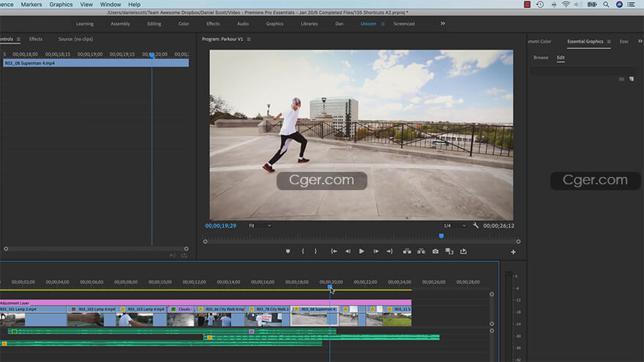This screenshot has width=644, height=362.
Task: Open Effect Controls panel menu icon
Action: tap(18, 39)
